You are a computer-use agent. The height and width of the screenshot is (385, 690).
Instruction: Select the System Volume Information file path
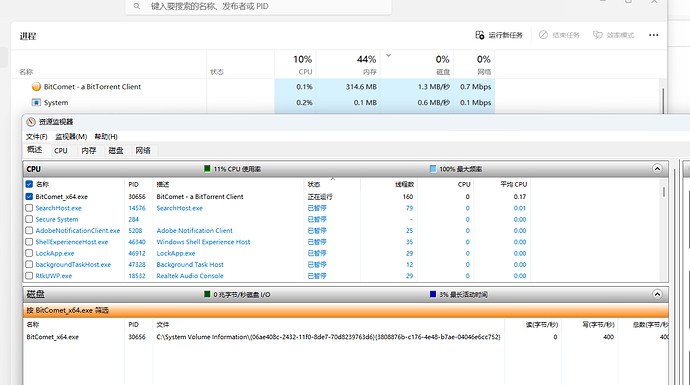pyautogui.click(x=328, y=337)
